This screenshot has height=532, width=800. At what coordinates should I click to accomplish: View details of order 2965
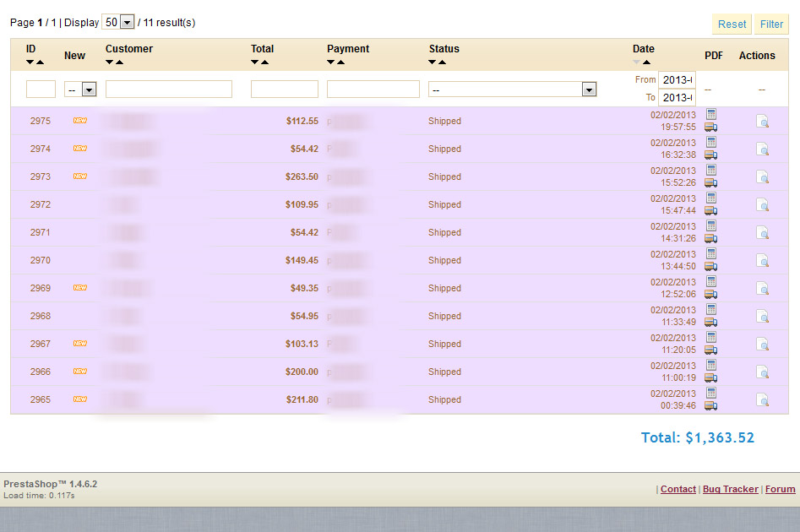[762, 400]
